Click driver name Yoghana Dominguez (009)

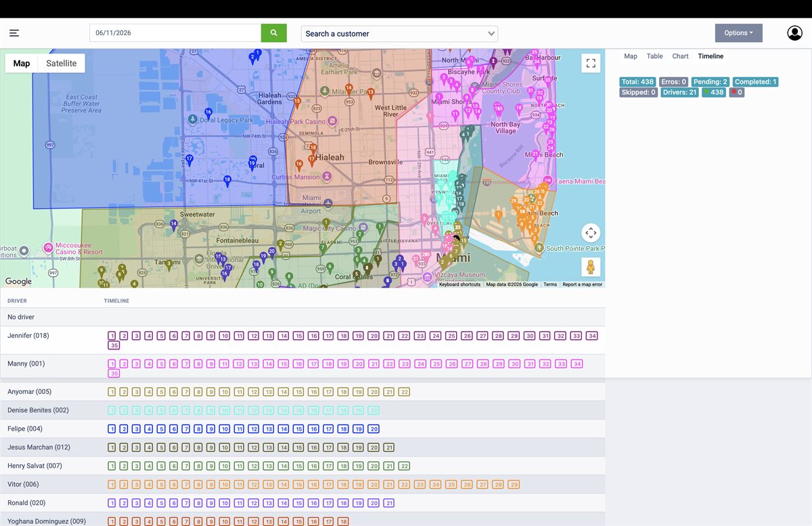47,521
